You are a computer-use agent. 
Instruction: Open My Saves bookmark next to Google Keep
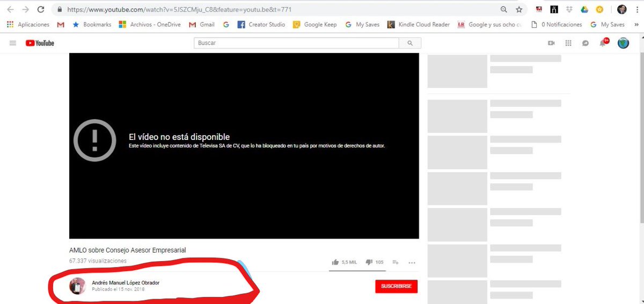pyautogui.click(x=362, y=24)
